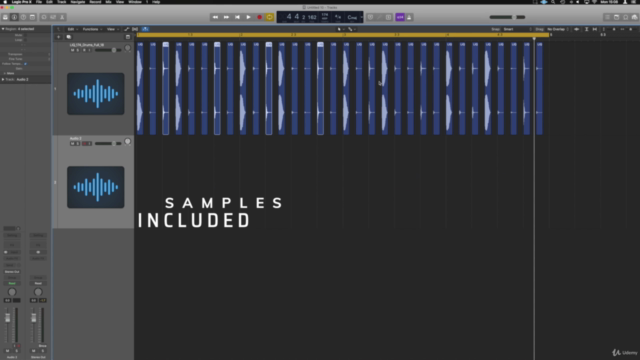Open the command-click tool menu
This screenshot has height=360, width=640.
point(352,29)
